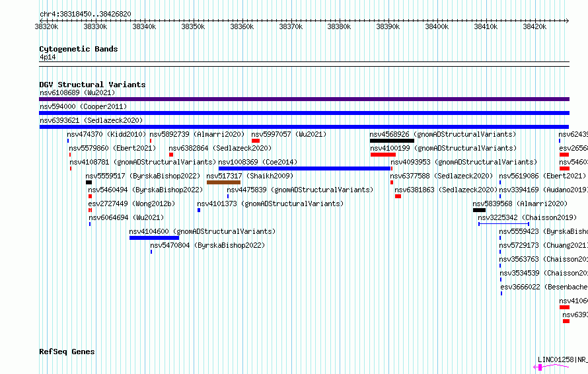Viewport: 588px width, 374px height.
Task: Open the nsv4108781 gnomAD variant label
Action: tap(143, 162)
